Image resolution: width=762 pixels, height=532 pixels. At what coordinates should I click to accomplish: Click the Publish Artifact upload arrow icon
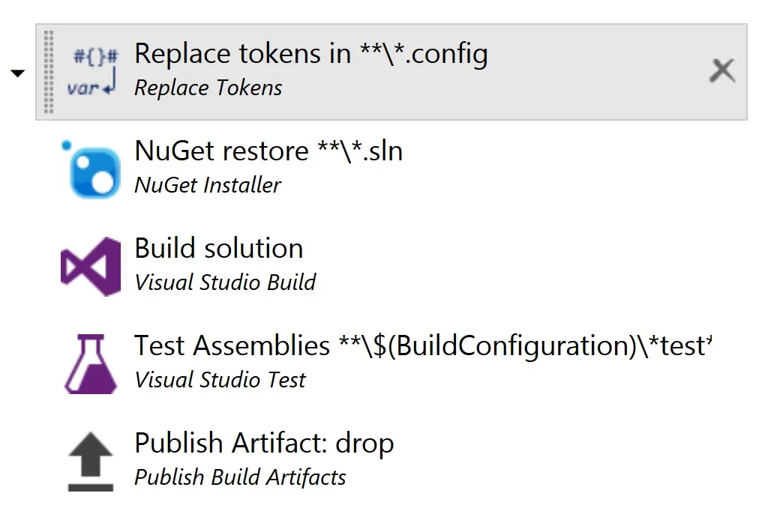(91, 461)
